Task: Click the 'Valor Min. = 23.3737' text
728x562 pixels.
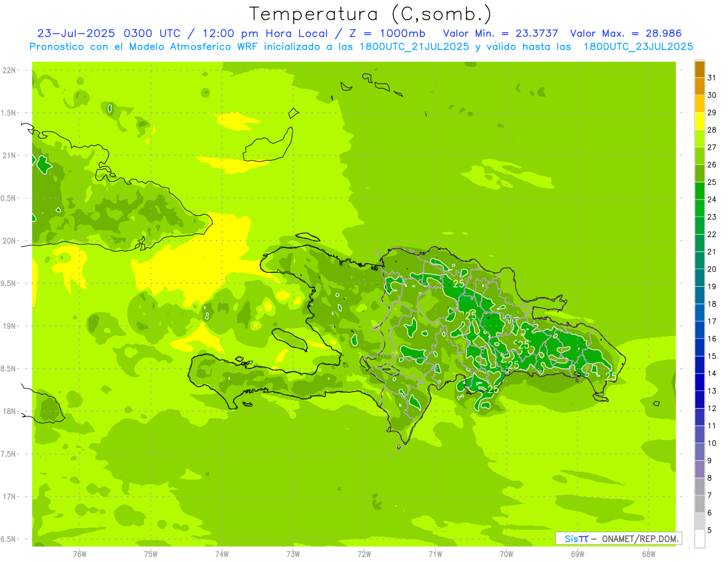Action: [x=500, y=33]
